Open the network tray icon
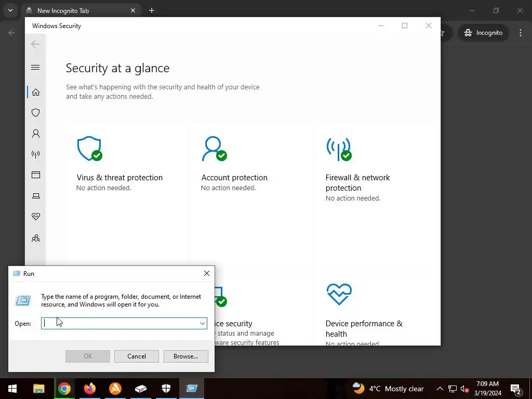Image resolution: width=532 pixels, height=399 pixels. [453, 389]
